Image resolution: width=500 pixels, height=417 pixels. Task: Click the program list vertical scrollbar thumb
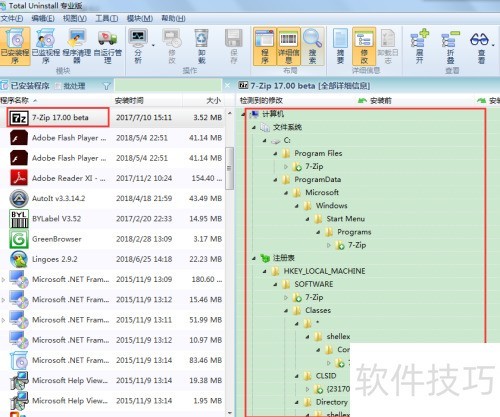[x=229, y=168]
